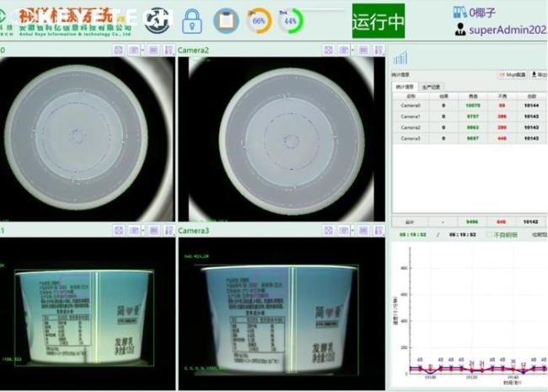Viewport: 548px width, 392px height.
Task: Click the lock icon in top toolbar
Action: 193,21
